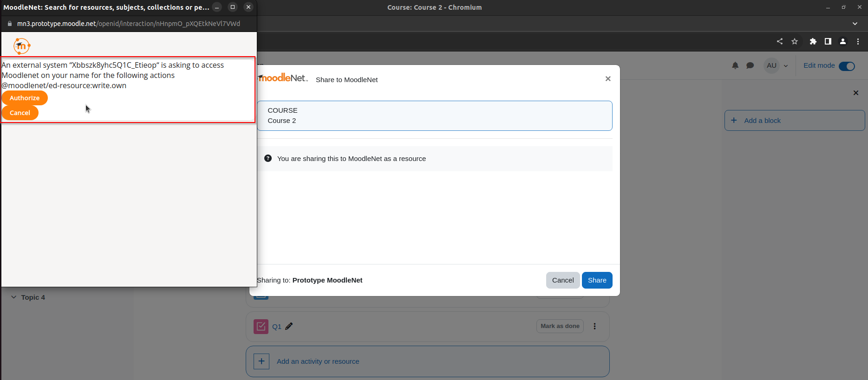Image resolution: width=868 pixels, height=380 pixels.
Task: Click Add a block button
Action: pyautogui.click(x=795, y=121)
